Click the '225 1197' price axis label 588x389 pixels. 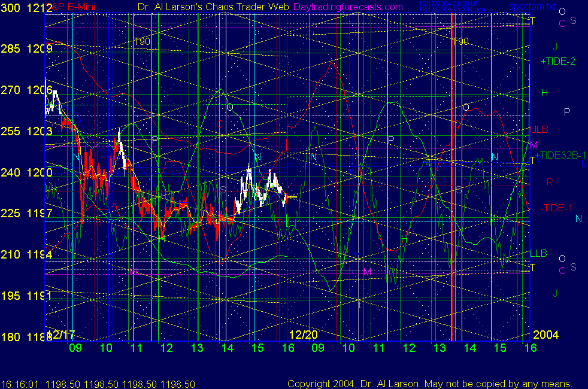pos(26,213)
